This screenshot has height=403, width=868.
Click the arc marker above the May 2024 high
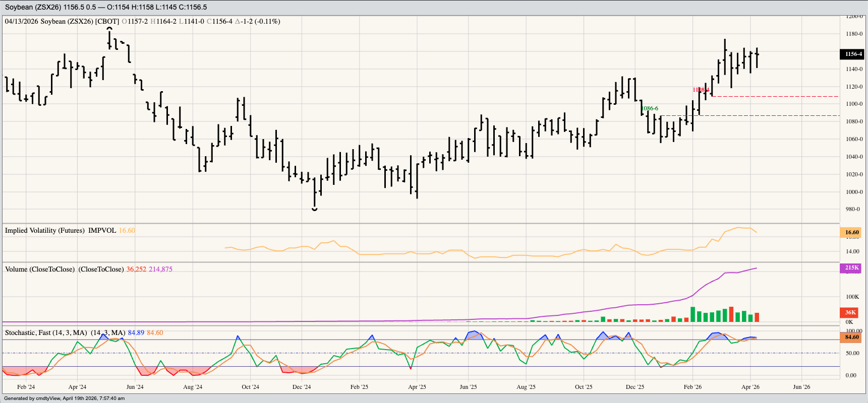[109, 29]
